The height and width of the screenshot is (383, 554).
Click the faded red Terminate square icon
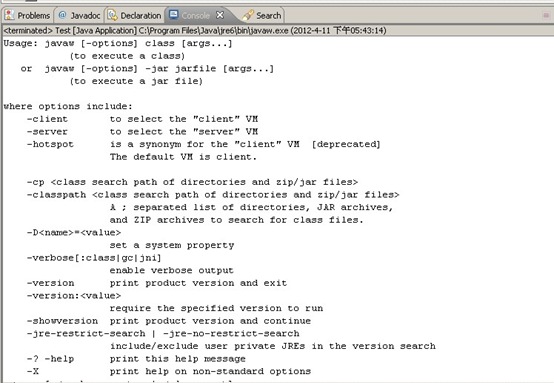coord(546,15)
